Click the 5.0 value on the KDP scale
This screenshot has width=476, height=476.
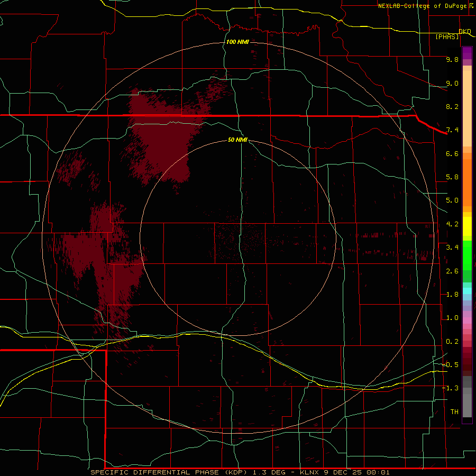[x=452, y=200]
